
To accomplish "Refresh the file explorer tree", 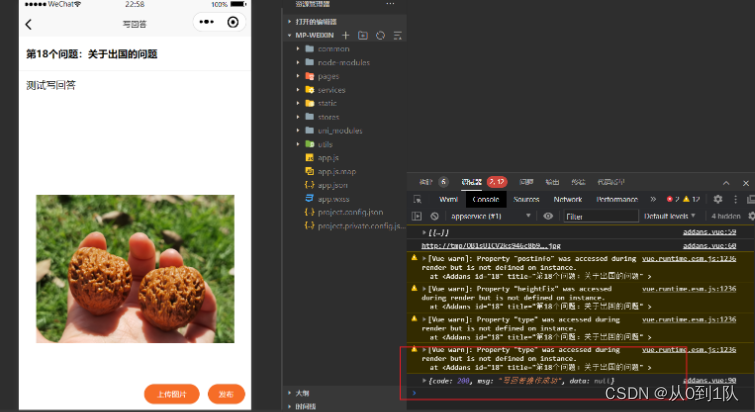I will click(380, 35).
